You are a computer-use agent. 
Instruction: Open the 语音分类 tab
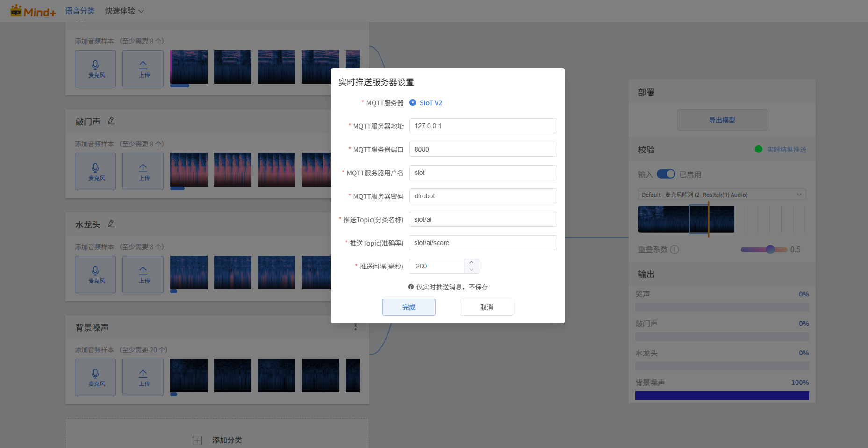(x=80, y=11)
